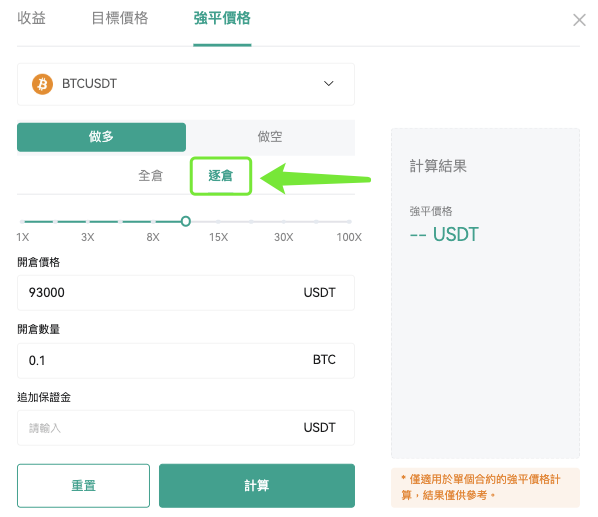Choose 逐倉 isolated margin mode

(220, 176)
